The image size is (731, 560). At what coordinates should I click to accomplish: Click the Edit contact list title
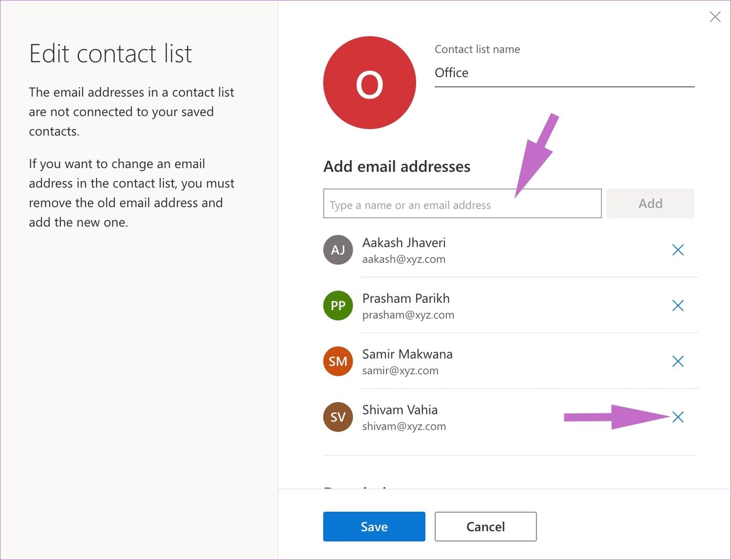coord(110,54)
